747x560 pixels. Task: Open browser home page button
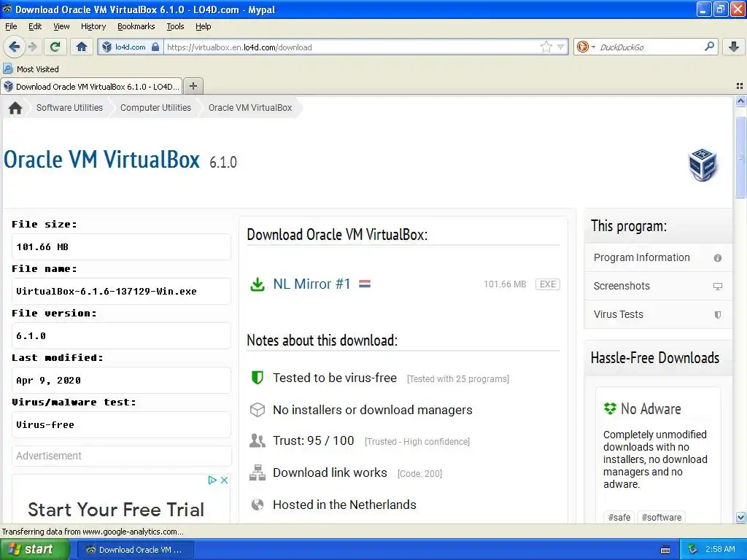[82, 47]
